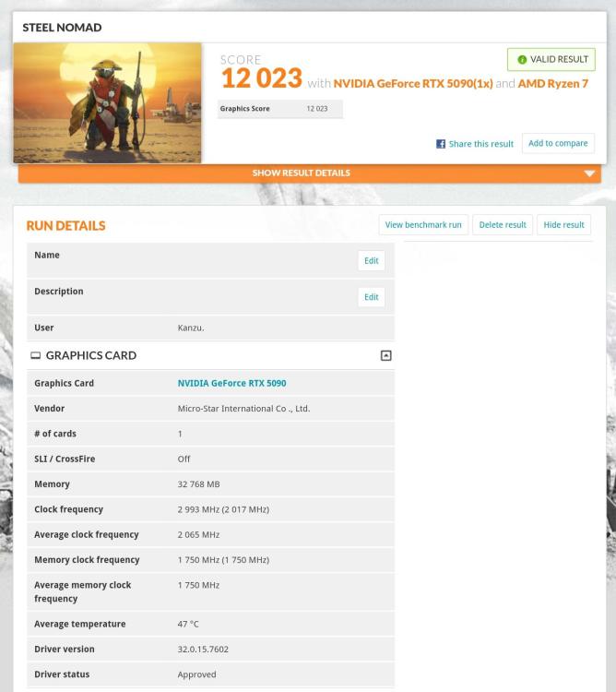This screenshot has height=692, width=616.
Task: Click Clock frequency value 2 993 MHz
Action: 223,509
